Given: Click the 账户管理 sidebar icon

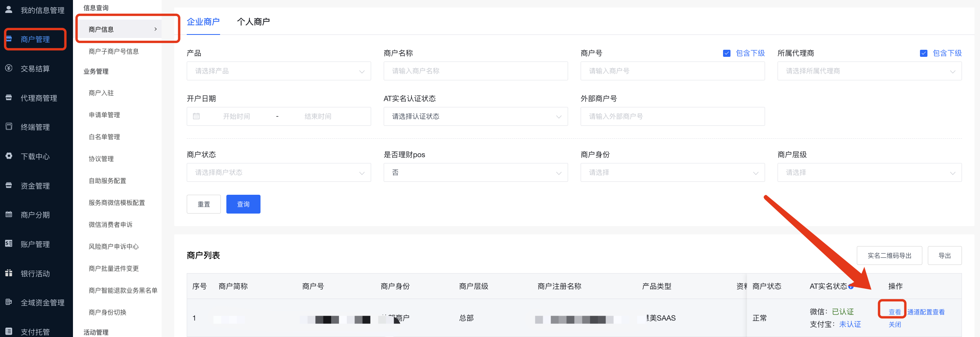Looking at the screenshot, I should pyautogui.click(x=9, y=244).
